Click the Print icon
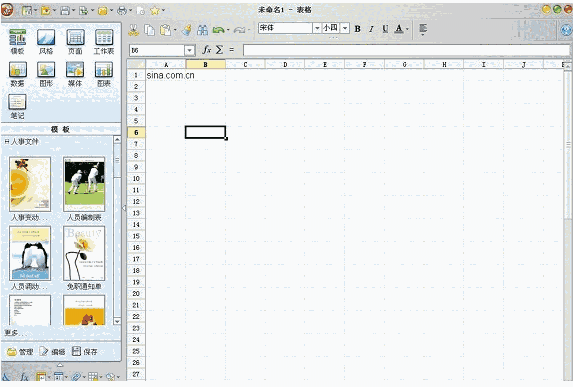The image size is (573, 387). 122,11
